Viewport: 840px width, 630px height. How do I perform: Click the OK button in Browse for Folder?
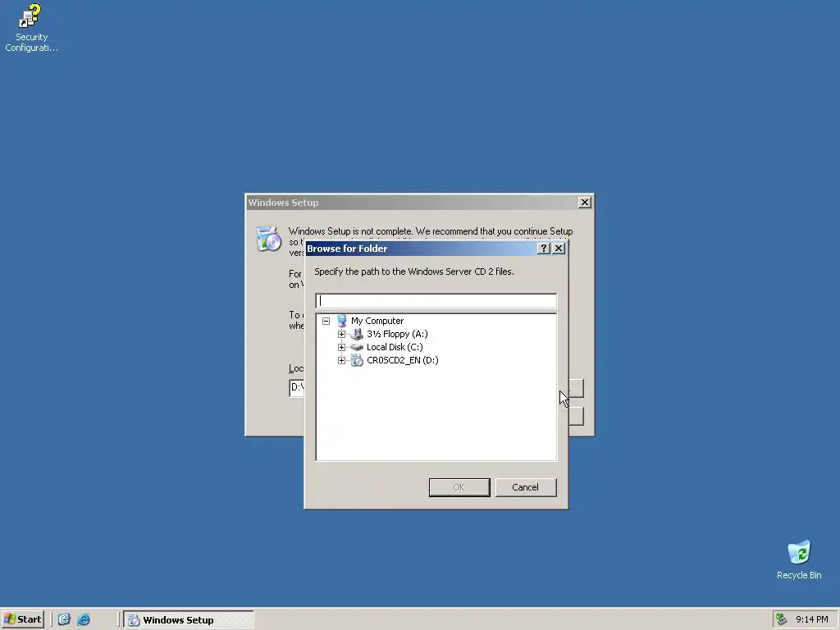[459, 487]
